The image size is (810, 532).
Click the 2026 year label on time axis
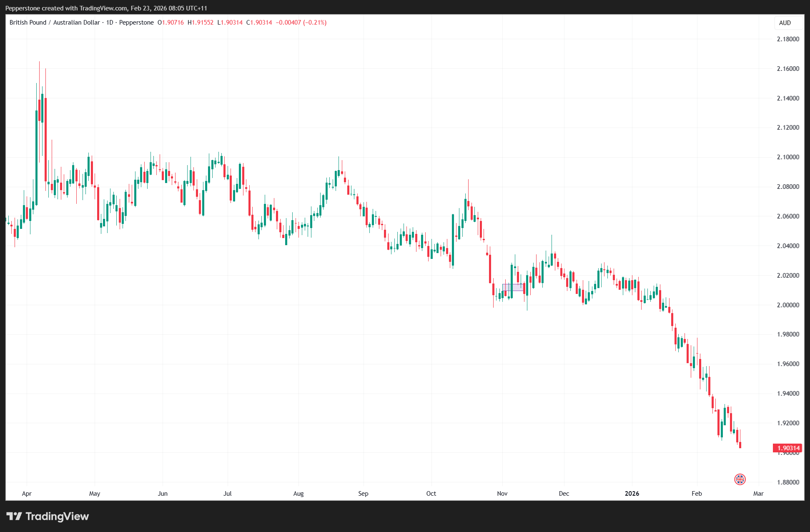pyautogui.click(x=632, y=493)
